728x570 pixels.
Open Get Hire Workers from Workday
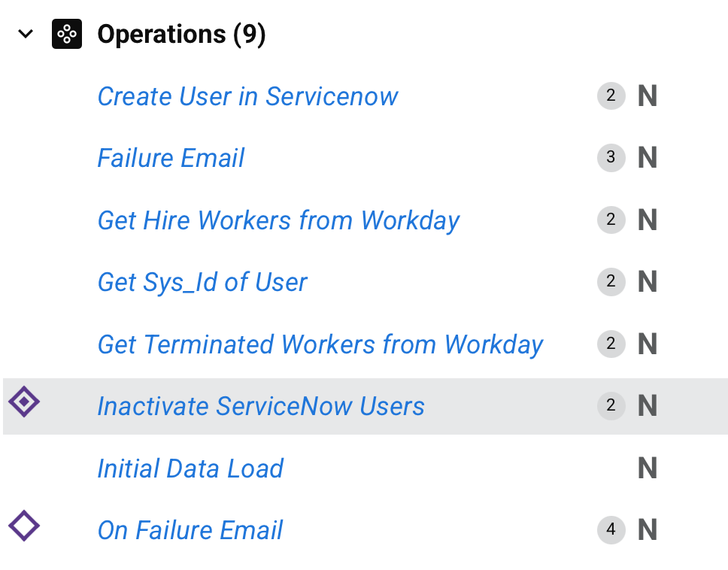tap(278, 220)
